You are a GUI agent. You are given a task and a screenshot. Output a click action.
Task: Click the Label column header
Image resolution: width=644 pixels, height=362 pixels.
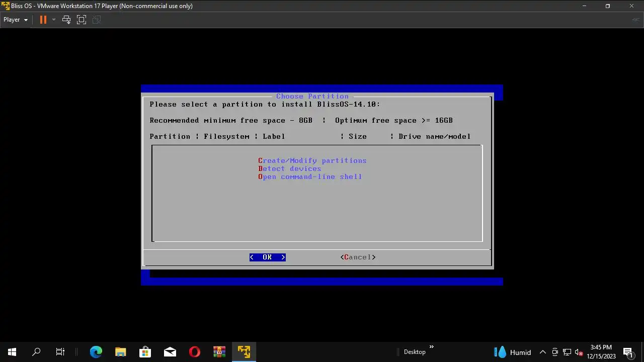coord(274,136)
